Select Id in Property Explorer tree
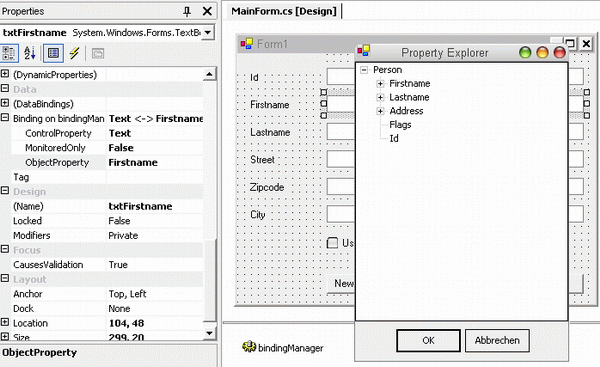Image resolution: width=600 pixels, height=367 pixels. (x=394, y=138)
